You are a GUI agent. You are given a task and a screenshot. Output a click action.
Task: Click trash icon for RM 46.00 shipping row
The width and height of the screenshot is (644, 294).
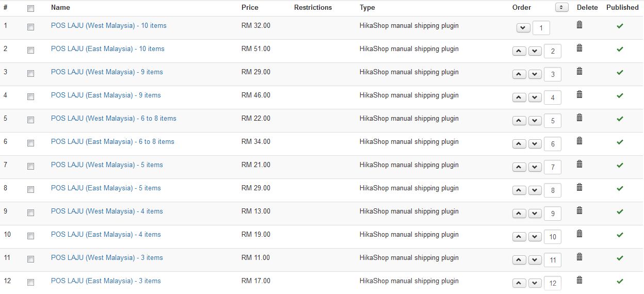579,94
